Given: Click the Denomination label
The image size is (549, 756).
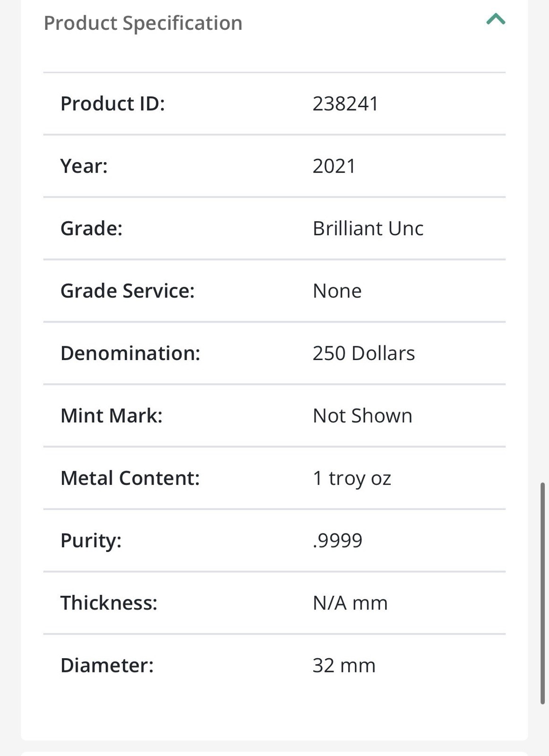Looking at the screenshot, I should coord(130,353).
